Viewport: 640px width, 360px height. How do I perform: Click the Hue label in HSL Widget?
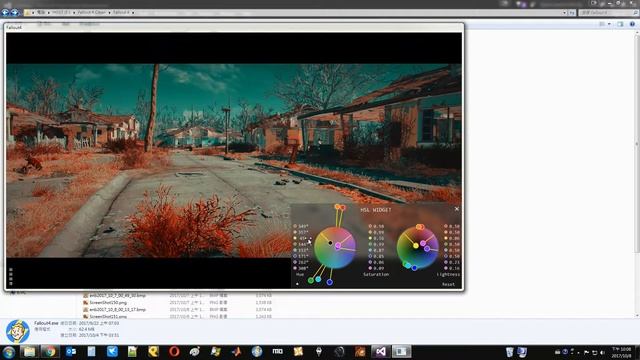(x=300, y=275)
